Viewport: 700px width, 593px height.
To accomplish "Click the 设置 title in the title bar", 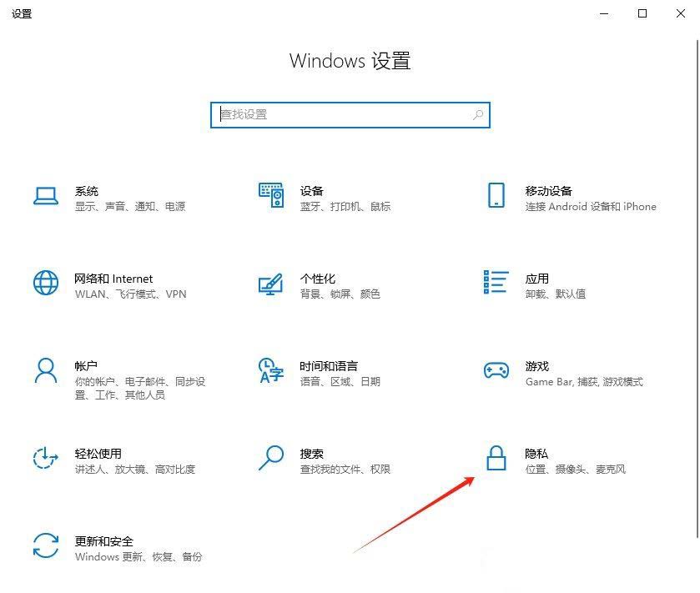I will (22, 13).
